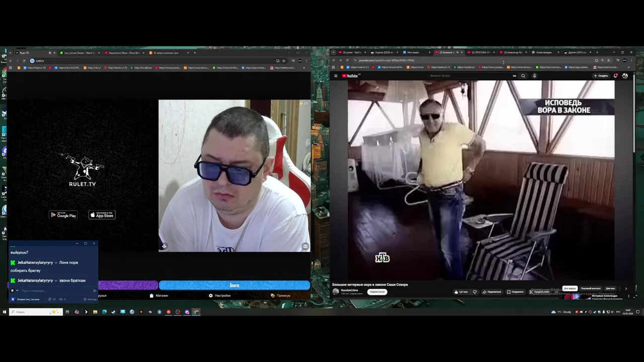Bookmark the YouTube page with star icon
Image resolution: width=644 pixels, height=362 pixels.
tap(608, 60)
